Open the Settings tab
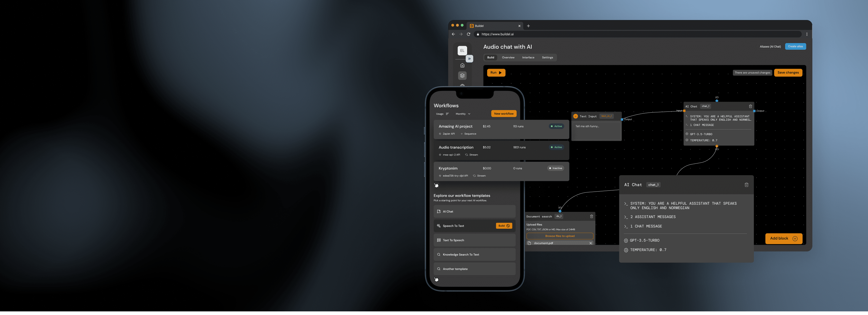The width and height of the screenshot is (868, 315). [x=547, y=58]
